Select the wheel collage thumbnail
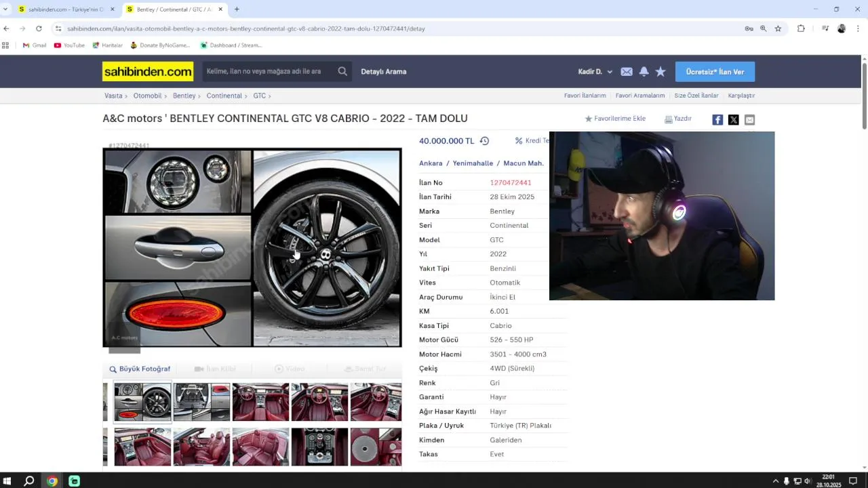The width and height of the screenshot is (868, 488). [142, 402]
